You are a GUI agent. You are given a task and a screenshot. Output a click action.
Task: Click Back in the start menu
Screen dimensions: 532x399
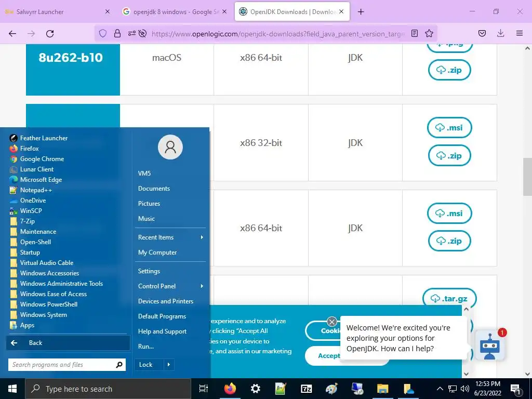click(68, 343)
